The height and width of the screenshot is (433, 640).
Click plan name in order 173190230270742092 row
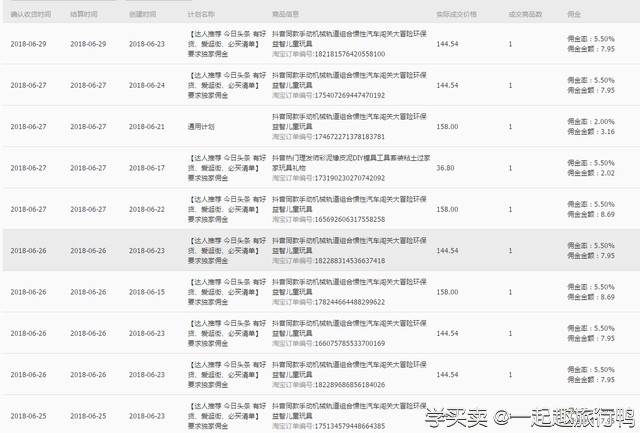click(x=227, y=168)
